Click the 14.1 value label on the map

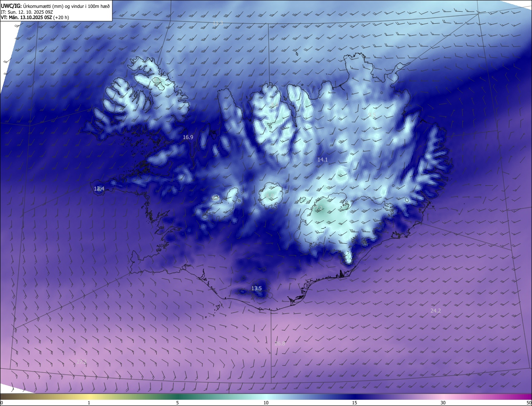click(x=323, y=159)
